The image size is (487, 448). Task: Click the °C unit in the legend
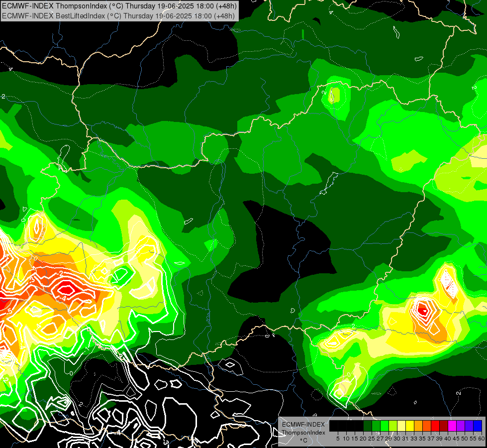303,440
